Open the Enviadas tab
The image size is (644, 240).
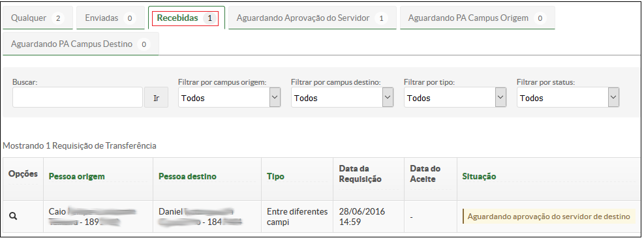point(110,18)
